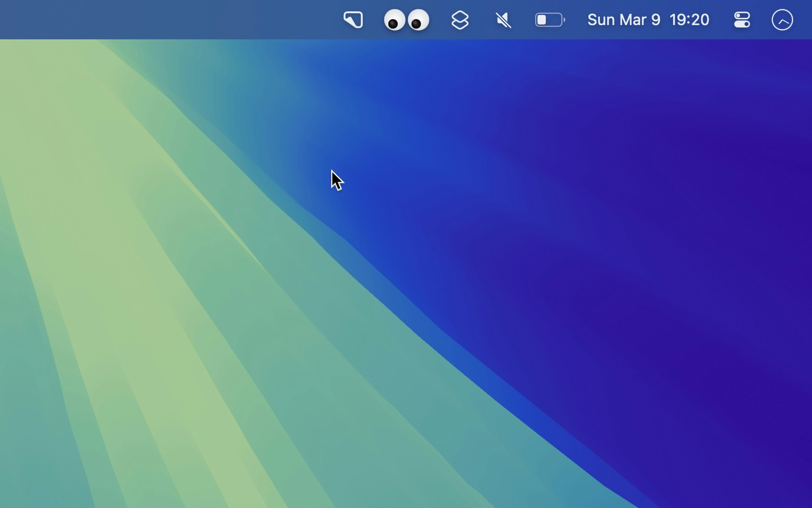Click the empty left menu bar area
The image size is (812, 508).
click(x=148, y=20)
